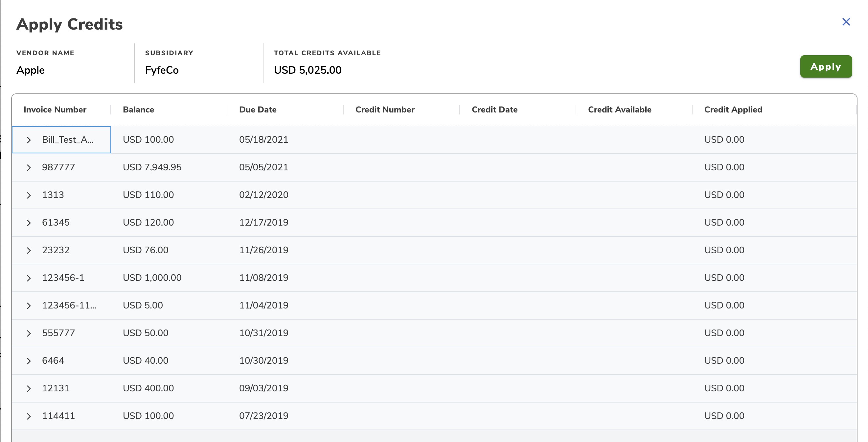The height and width of the screenshot is (442, 868).
Task: Click due date 12/17/2019
Action: click(263, 223)
